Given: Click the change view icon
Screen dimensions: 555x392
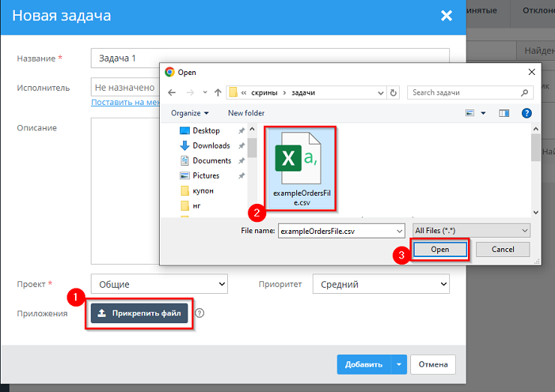Looking at the screenshot, I should click(470, 113).
